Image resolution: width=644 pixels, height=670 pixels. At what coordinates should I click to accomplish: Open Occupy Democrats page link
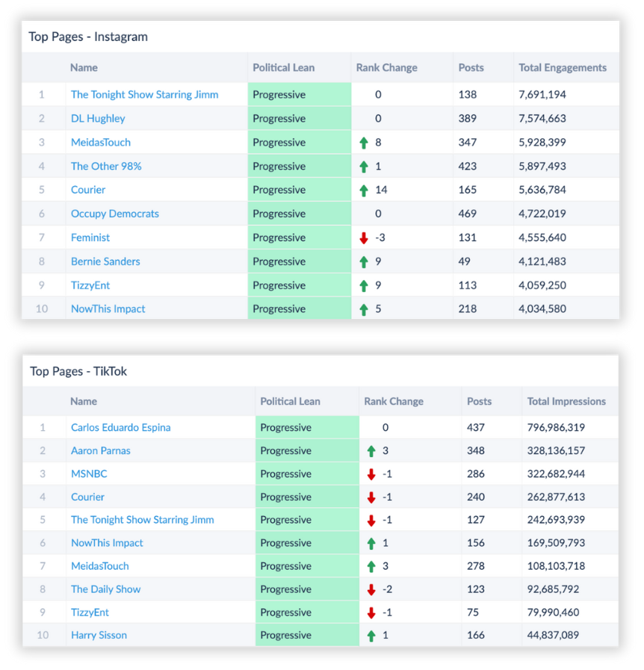(x=115, y=214)
